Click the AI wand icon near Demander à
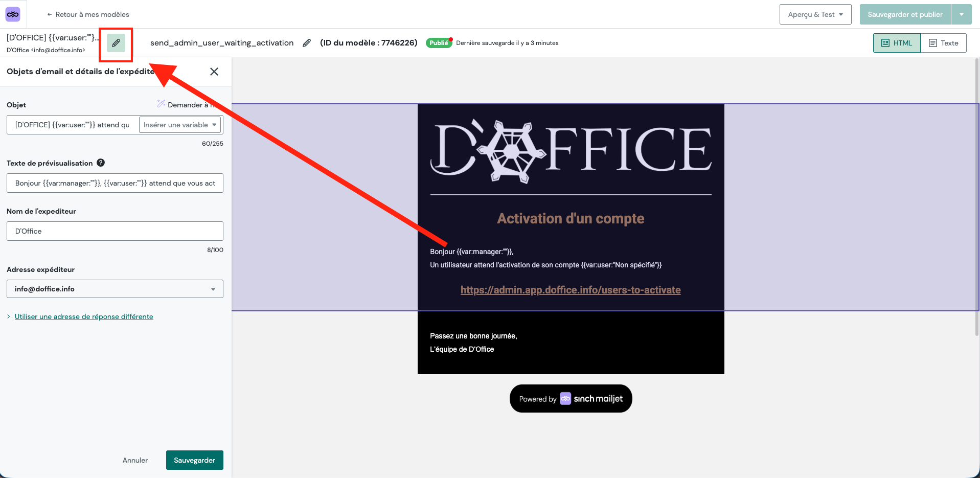The image size is (980, 478). pyautogui.click(x=162, y=104)
